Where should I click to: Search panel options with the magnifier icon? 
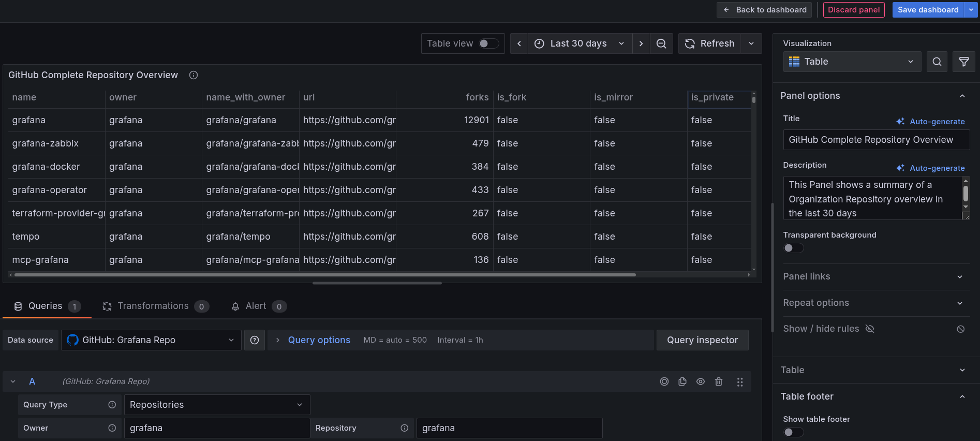pos(937,62)
